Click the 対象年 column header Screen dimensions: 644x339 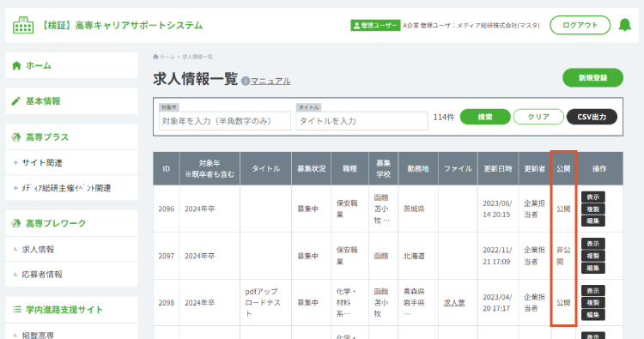[210, 169]
